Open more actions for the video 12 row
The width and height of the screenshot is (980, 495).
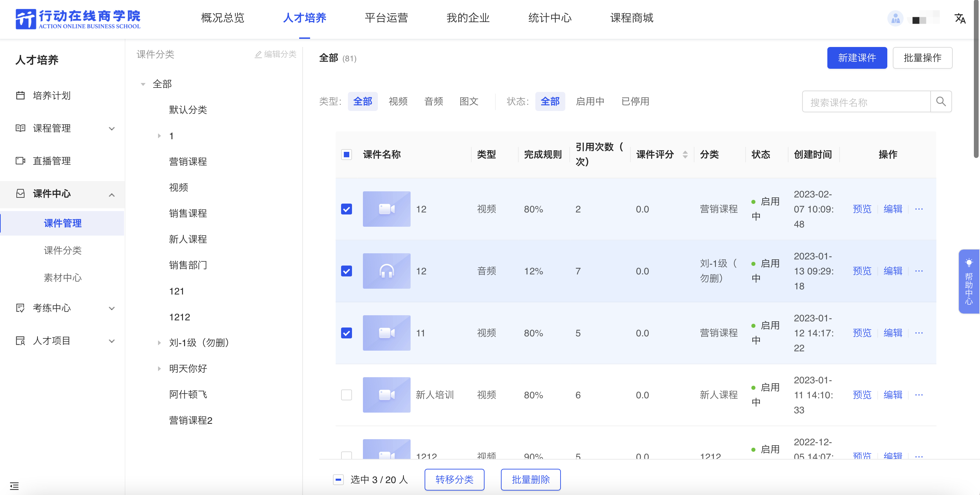pos(919,209)
